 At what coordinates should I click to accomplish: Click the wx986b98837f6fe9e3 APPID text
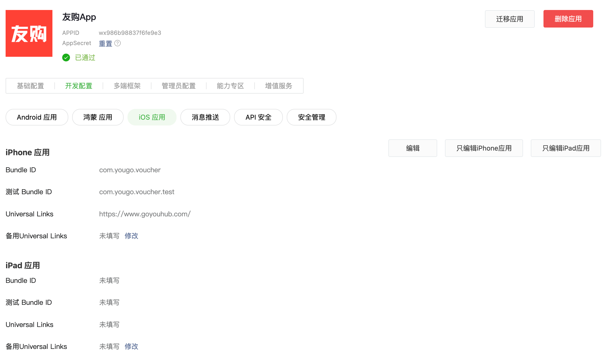(130, 33)
